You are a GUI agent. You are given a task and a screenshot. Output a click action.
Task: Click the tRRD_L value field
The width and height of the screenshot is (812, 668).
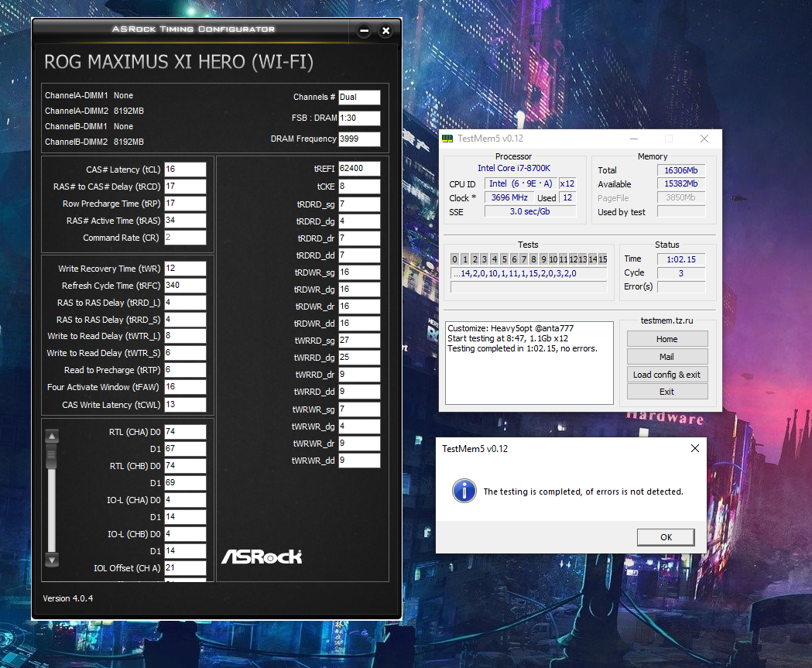[186, 303]
